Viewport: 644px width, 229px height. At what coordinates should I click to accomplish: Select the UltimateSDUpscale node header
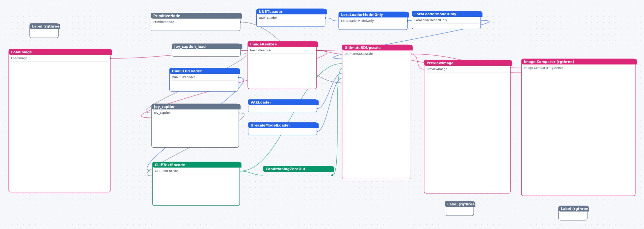coord(377,48)
